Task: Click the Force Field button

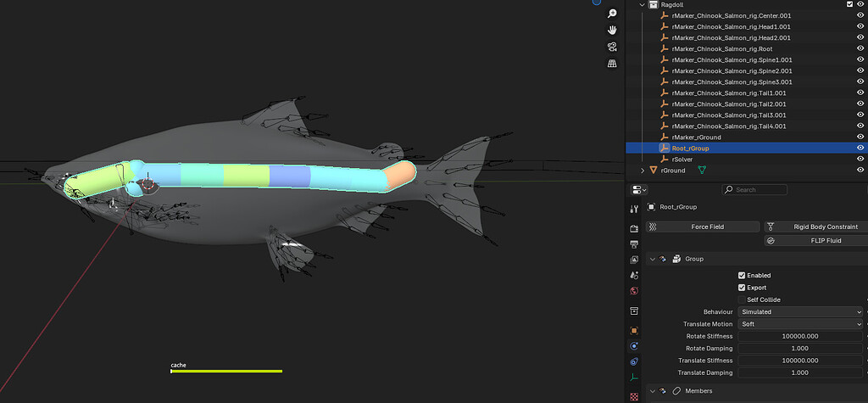Action: tap(703, 227)
